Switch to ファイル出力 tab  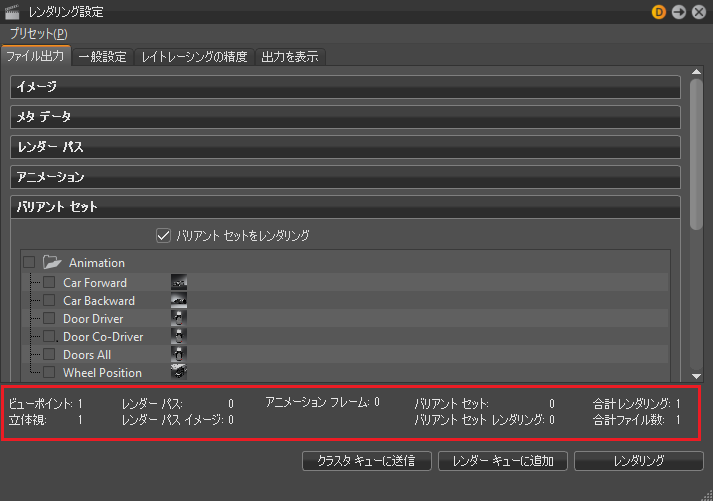tap(35, 56)
